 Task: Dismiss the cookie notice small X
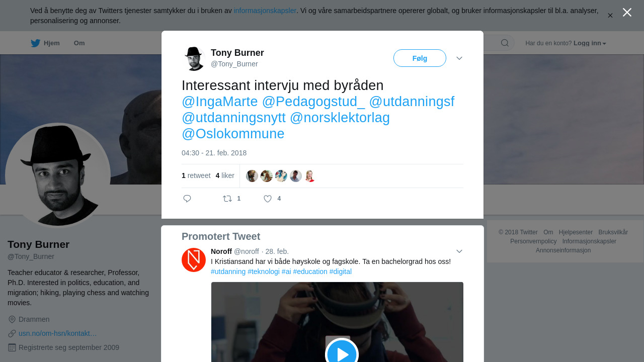tap(610, 16)
